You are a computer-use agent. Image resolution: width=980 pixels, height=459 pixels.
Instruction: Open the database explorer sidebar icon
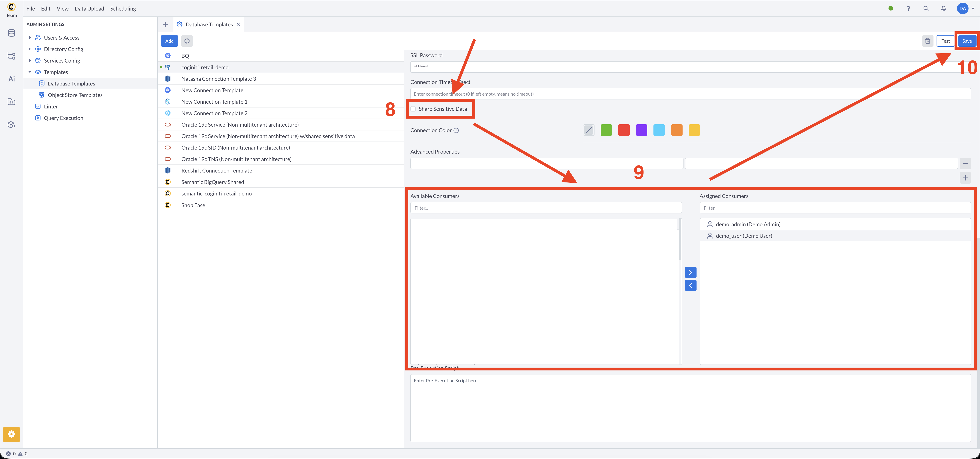pos(11,33)
